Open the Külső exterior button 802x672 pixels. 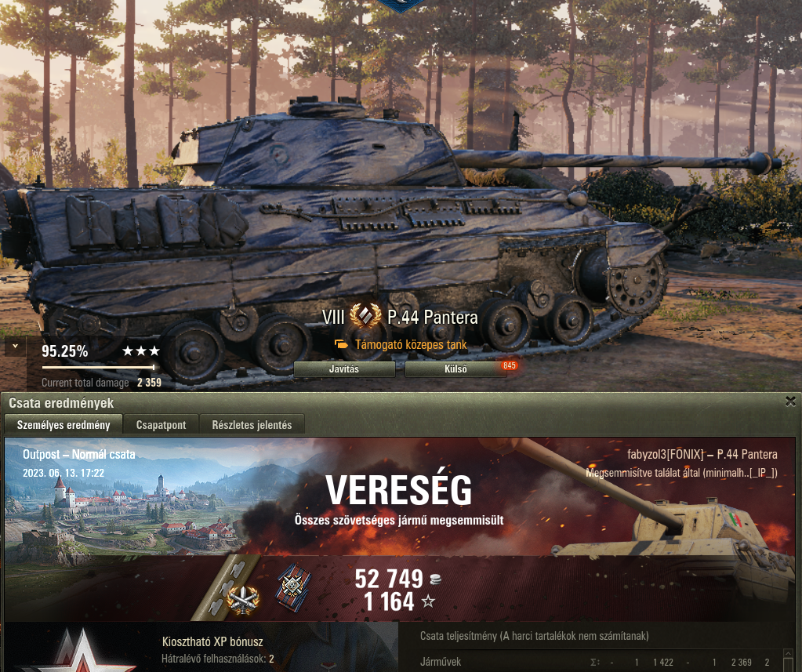(455, 369)
